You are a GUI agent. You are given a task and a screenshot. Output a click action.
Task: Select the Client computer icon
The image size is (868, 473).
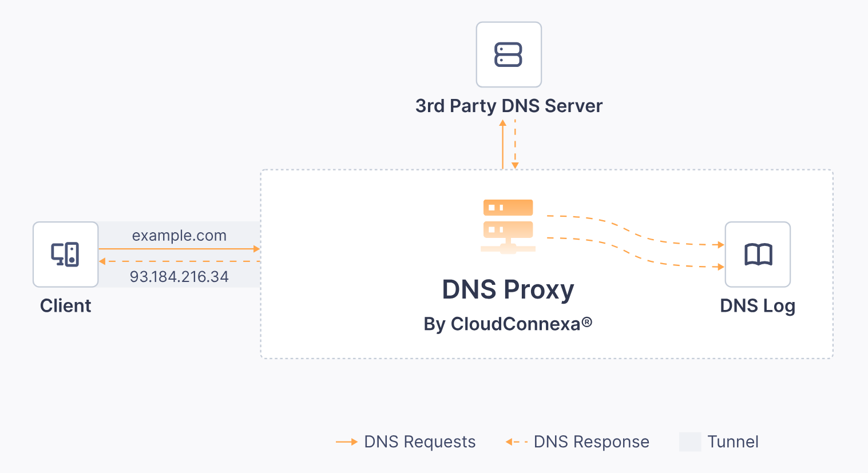66,255
